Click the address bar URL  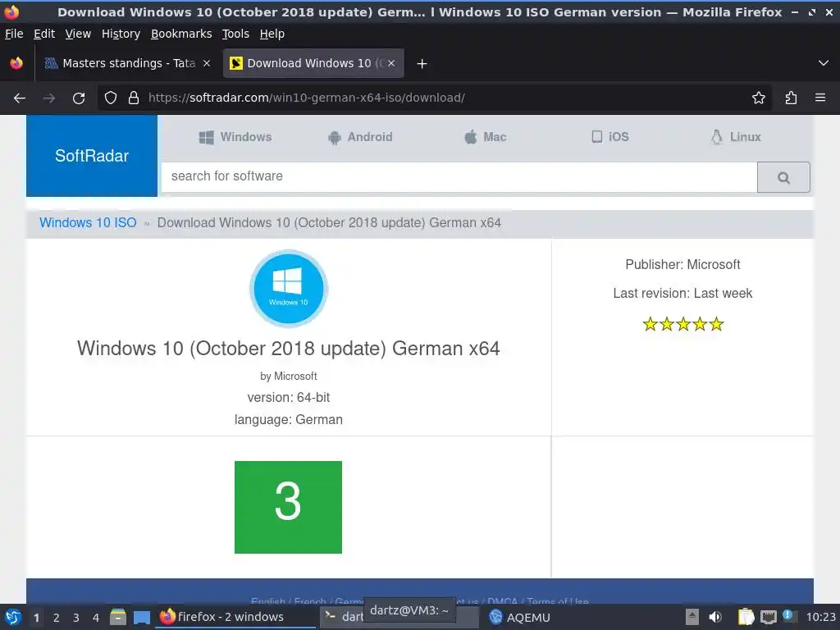tap(307, 98)
